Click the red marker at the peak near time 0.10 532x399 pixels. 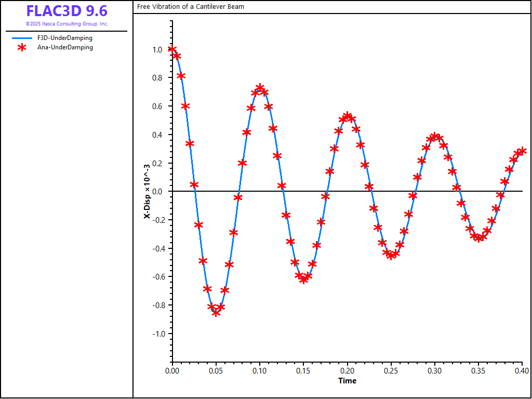click(x=260, y=88)
